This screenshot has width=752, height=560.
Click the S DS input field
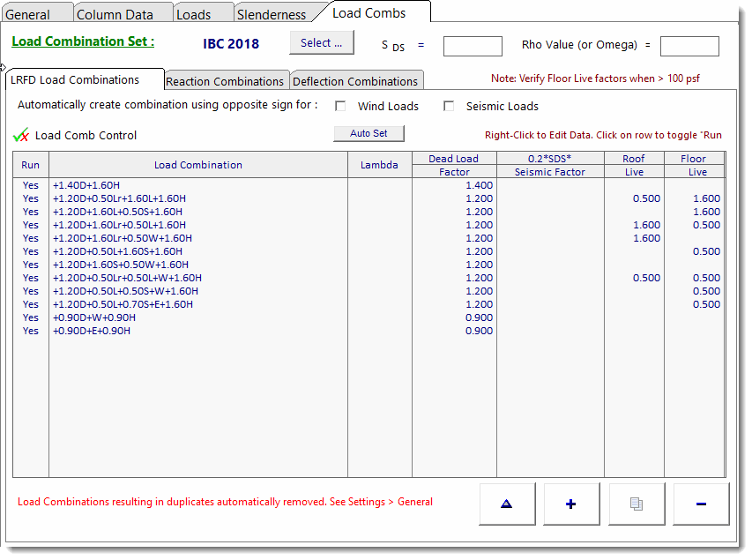(473, 46)
